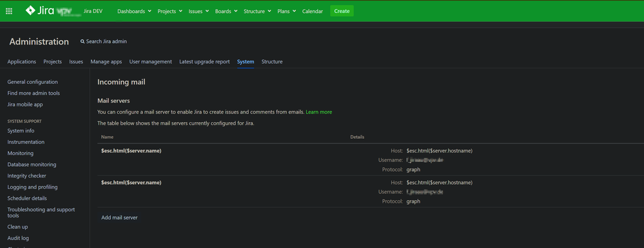Expand the Projects menu

click(x=170, y=11)
